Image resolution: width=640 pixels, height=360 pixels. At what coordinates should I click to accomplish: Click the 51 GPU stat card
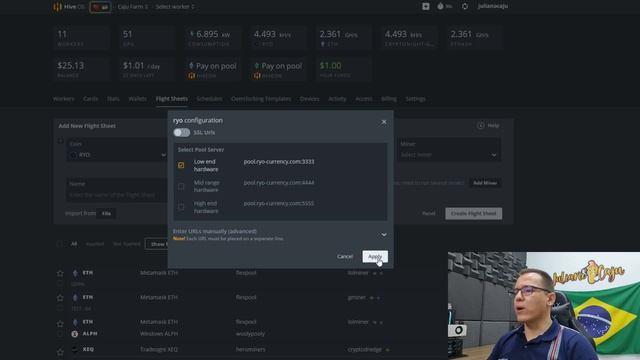coord(147,38)
